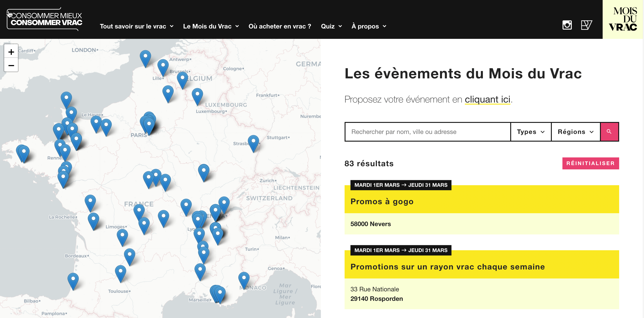
Task: Click the Instagram icon in header
Action: pyautogui.click(x=567, y=25)
